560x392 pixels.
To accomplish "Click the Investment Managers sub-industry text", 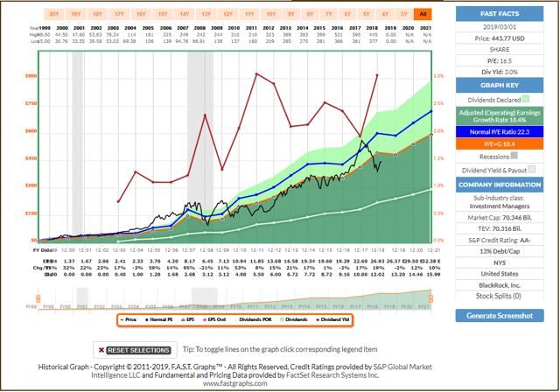I will (500, 206).
